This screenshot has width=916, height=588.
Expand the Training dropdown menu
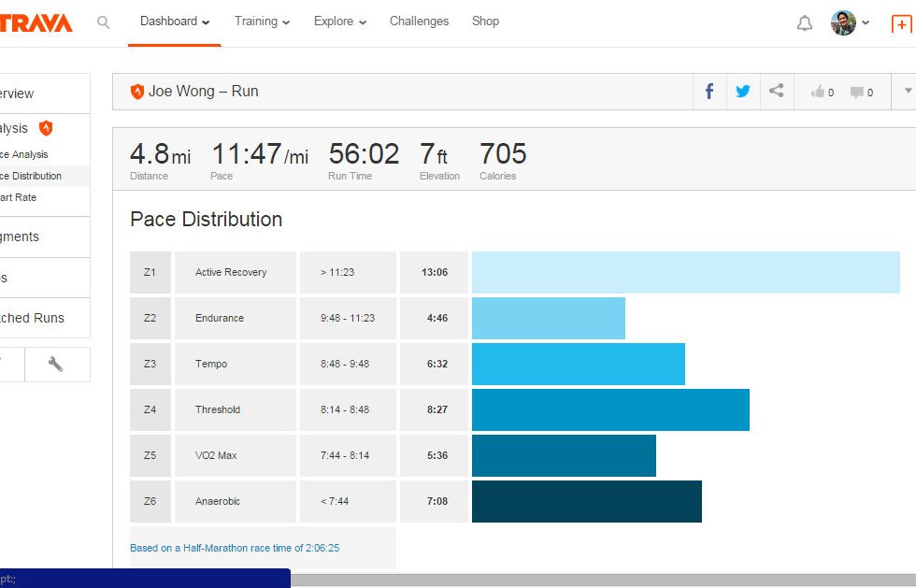click(x=262, y=22)
